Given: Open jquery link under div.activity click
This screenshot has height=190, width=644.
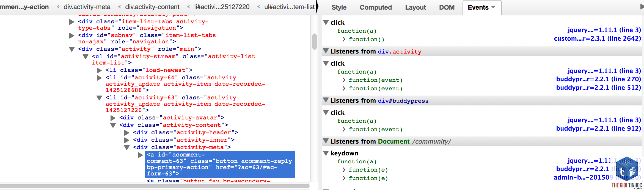Looking at the screenshot, I should [604, 71].
